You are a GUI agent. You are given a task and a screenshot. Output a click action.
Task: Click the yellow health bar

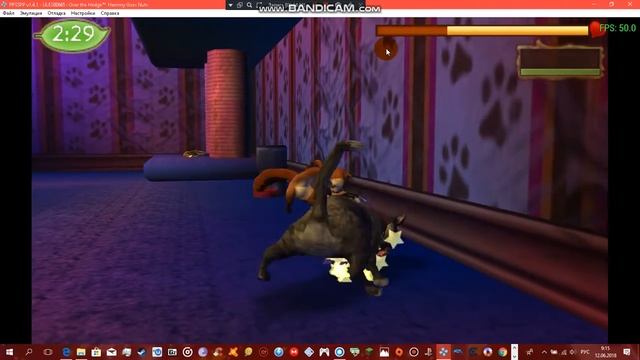tap(482, 30)
